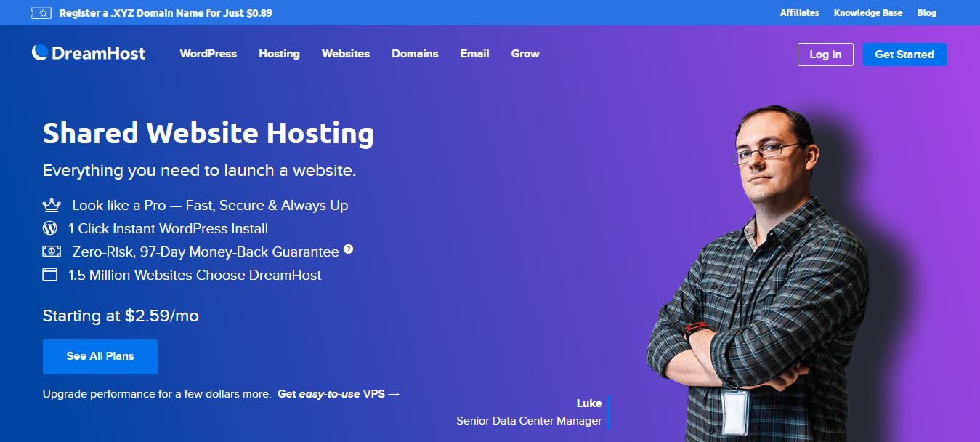The image size is (980, 442).
Task: Select the WordPress logo beside 1-Click Instant Install
Action: point(50,228)
